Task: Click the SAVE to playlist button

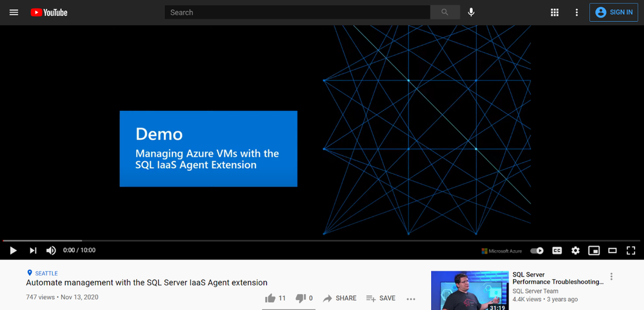Action: click(x=381, y=298)
